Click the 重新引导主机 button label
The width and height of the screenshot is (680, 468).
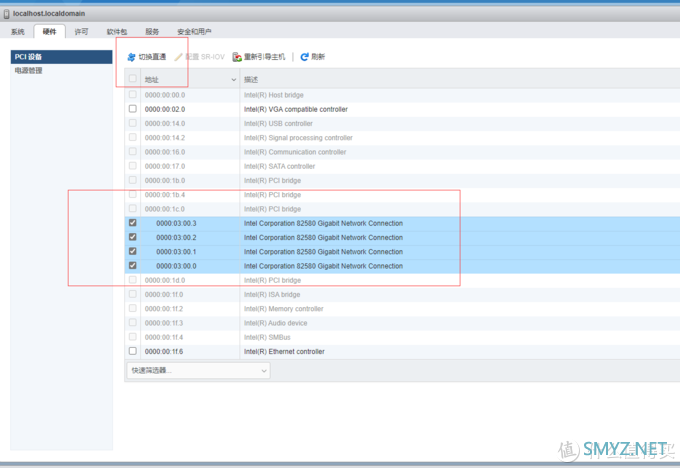265,57
